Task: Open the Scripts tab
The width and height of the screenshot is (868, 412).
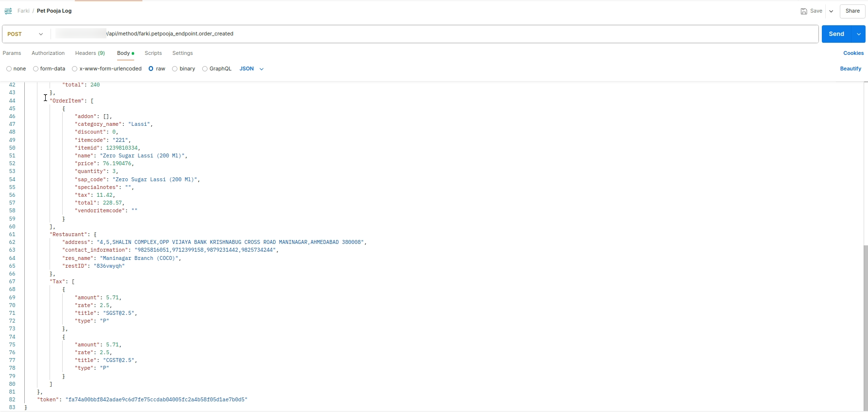Action: [x=153, y=53]
